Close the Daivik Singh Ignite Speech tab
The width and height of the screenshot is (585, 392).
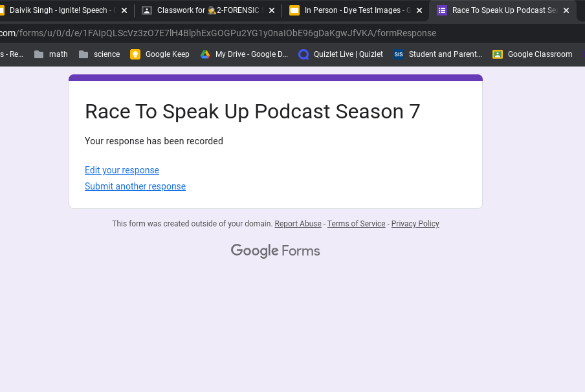tap(124, 10)
